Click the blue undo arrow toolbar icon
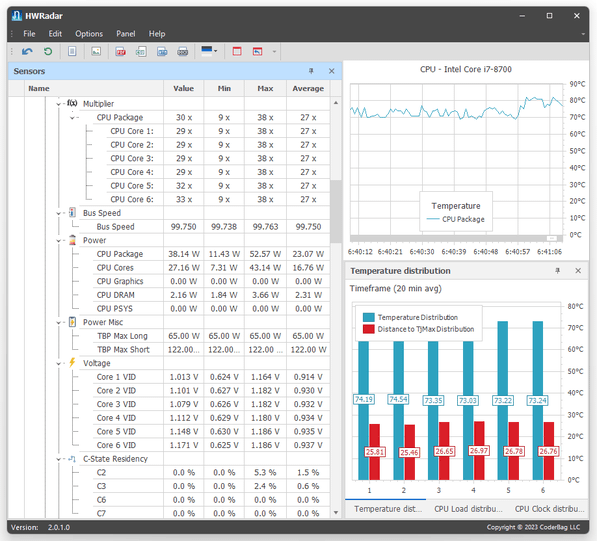597x541 pixels. [27, 51]
